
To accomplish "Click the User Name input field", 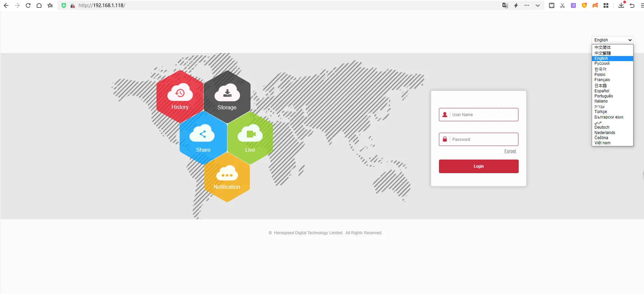I will click(479, 115).
